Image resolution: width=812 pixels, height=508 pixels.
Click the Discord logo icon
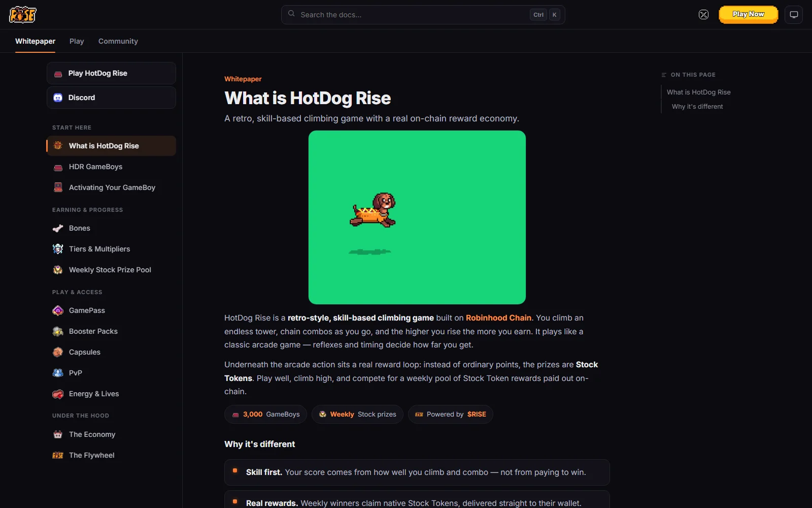click(x=58, y=98)
